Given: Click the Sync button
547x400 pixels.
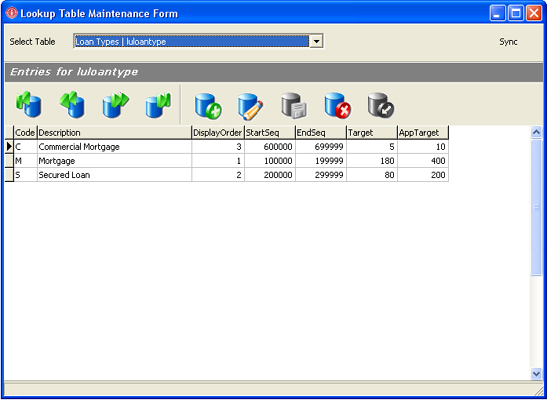Looking at the screenshot, I should point(508,42).
